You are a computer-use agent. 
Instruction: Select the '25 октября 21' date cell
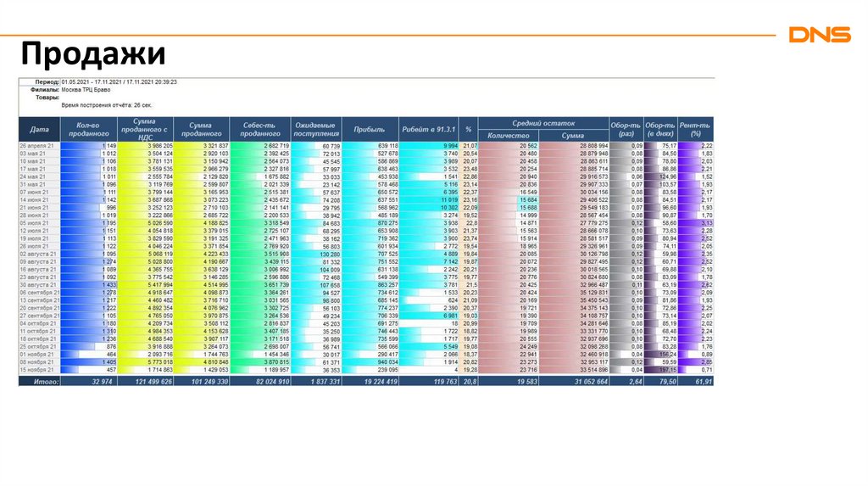[39, 347]
